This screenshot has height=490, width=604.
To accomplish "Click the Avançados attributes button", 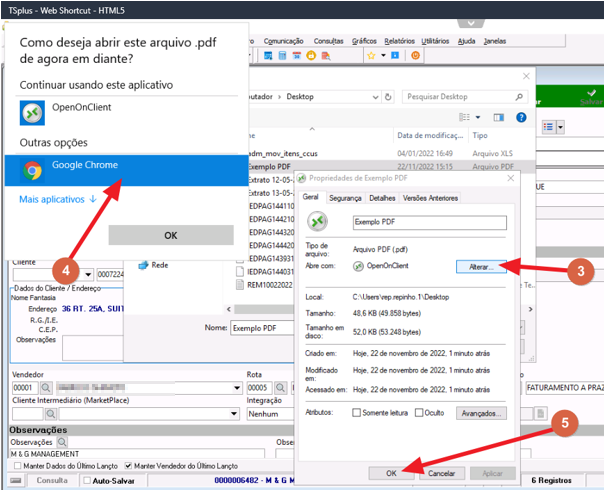I will pyautogui.click(x=481, y=413).
